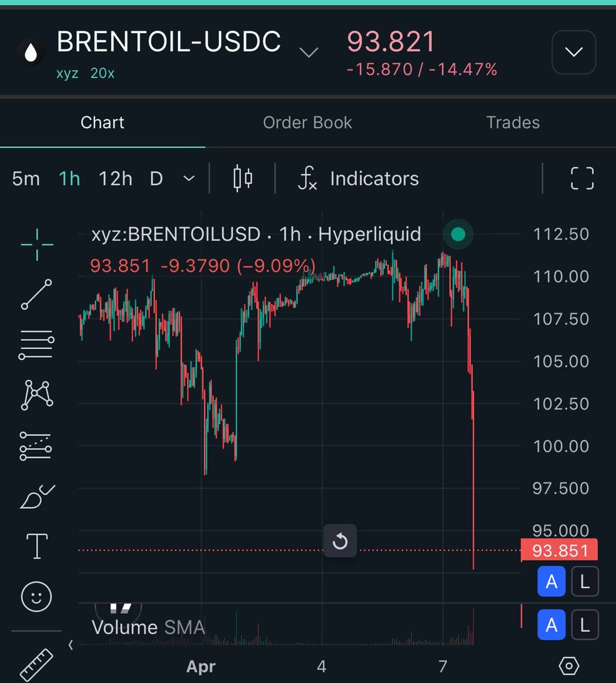Screen dimensions: 616x683
Task: Click the 93.851 current price label
Action: (x=559, y=550)
